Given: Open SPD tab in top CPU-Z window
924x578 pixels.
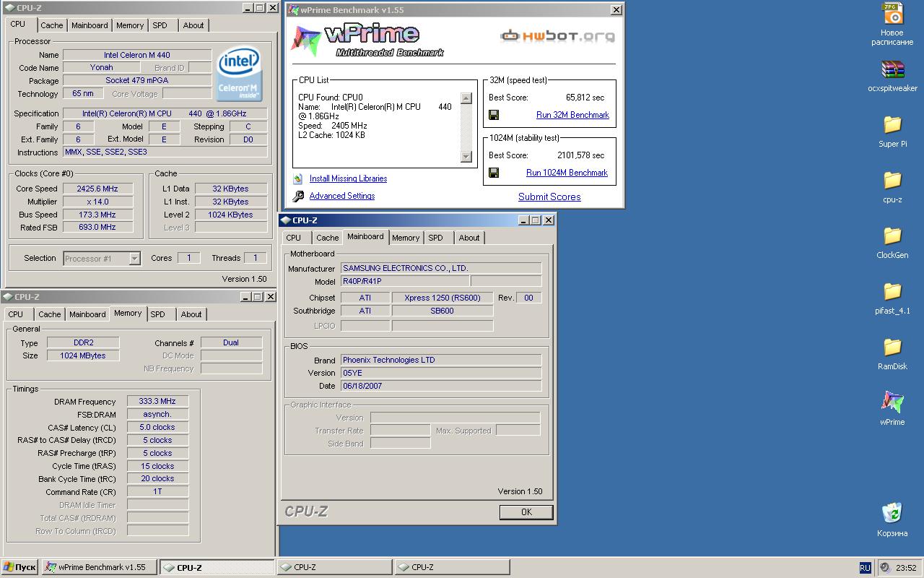Looking at the screenshot, I should pyautogui.click(x=160, y=25).
